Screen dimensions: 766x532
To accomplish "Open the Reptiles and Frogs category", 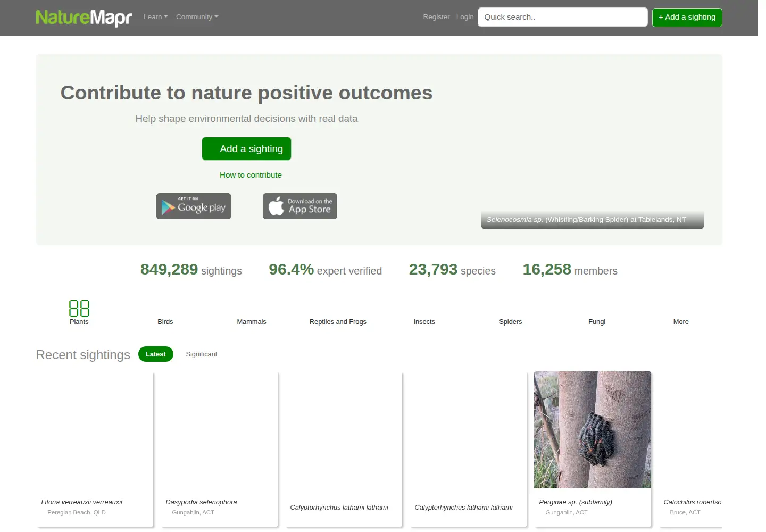I will [338, 321].
